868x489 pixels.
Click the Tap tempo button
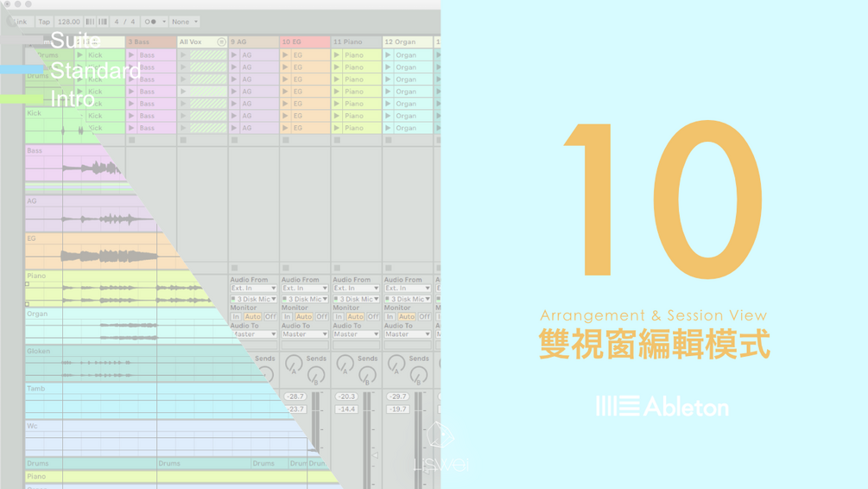pyautogui.click(x=44, y=22)
